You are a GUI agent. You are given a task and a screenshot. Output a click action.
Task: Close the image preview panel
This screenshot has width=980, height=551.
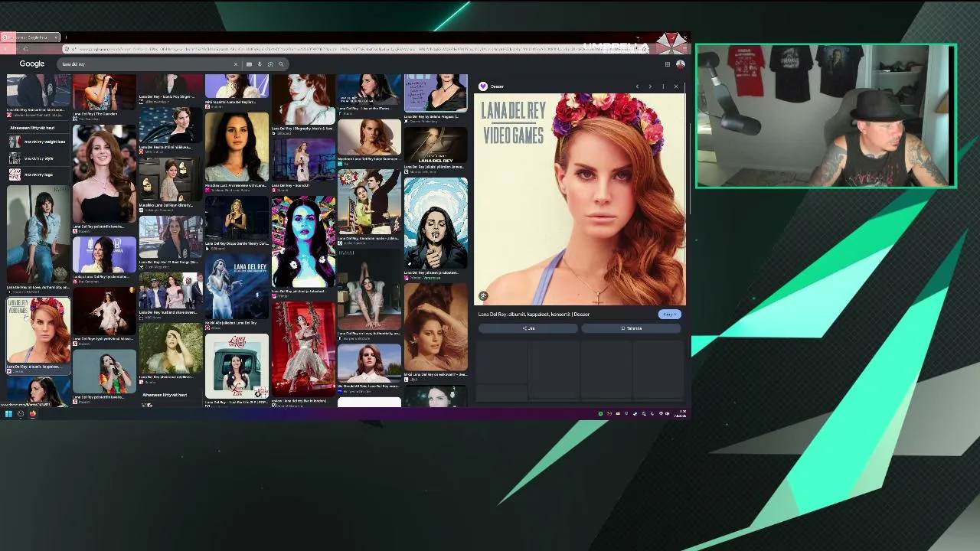pos(676,86)
